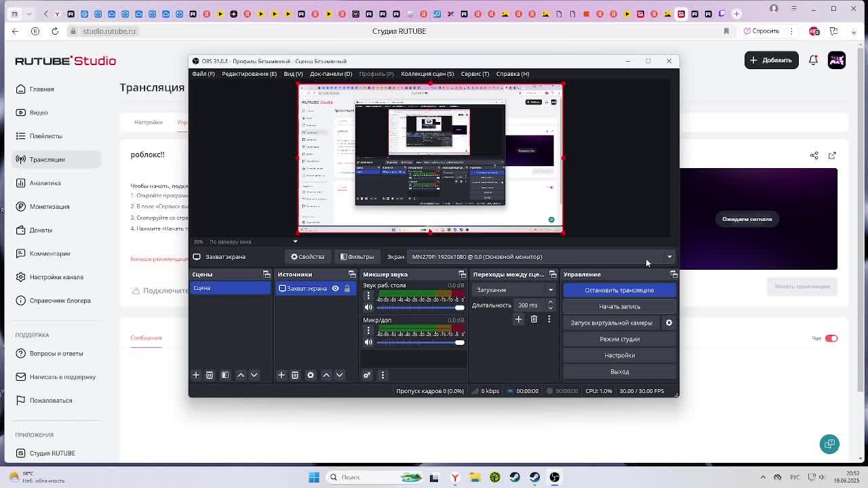This screenshot has width=868, height=488.
Task: Move source down arrow in Sources panel
Action: pyautogui.click(x=340, y=375)
